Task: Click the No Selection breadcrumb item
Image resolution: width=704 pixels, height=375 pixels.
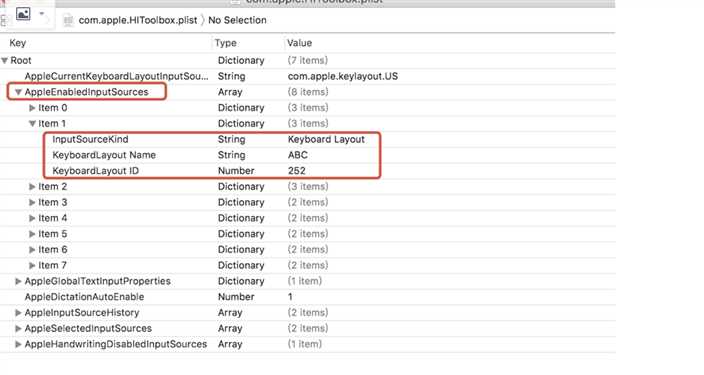Action: [x=237, y=20]
